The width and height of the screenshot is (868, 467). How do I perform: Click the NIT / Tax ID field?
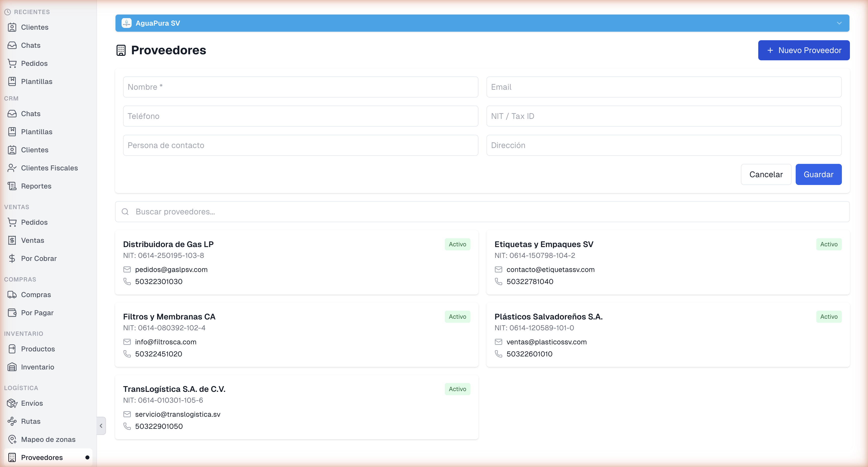point(664,116)
